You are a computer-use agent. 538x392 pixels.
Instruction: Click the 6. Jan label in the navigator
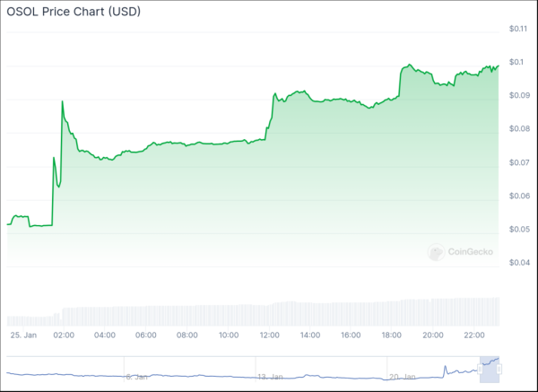point(134,377)
